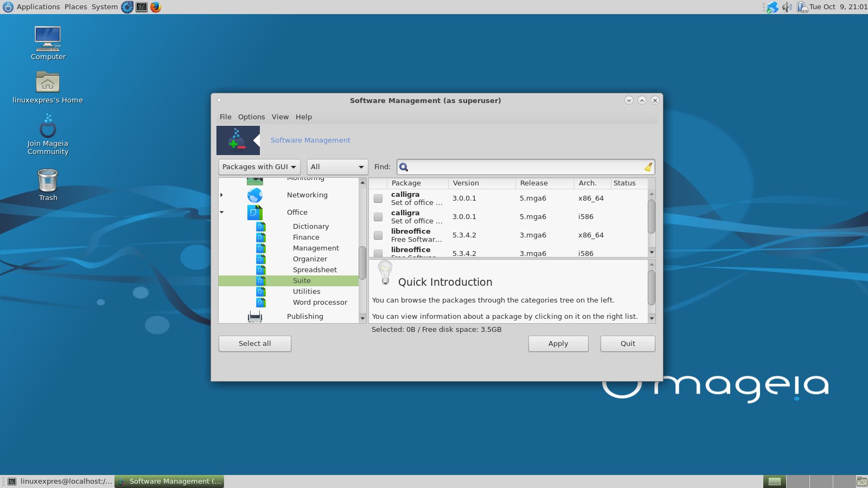Launch Firefox from the top panel
The width and height of the screenshot is (868, 488).
(x=156, y=7)
